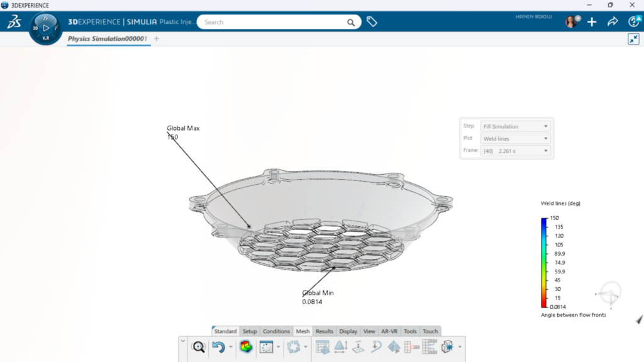Screen dimensions: 644x362
Task: Click the 3DEXPERIENCE title bar app icon
Action: tap(5, 5)
